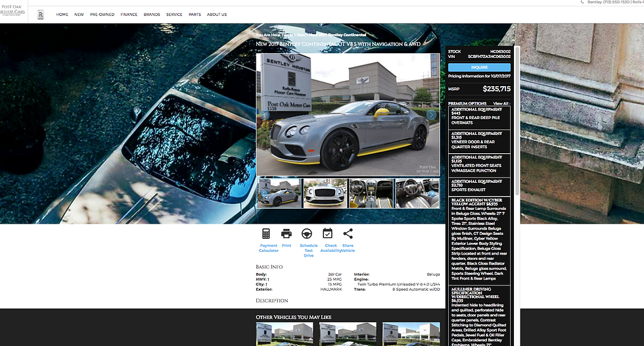This screenshot has height=346, width=644.
Task: Click the Share Vehicle text link
Action: tap(348, 248)
